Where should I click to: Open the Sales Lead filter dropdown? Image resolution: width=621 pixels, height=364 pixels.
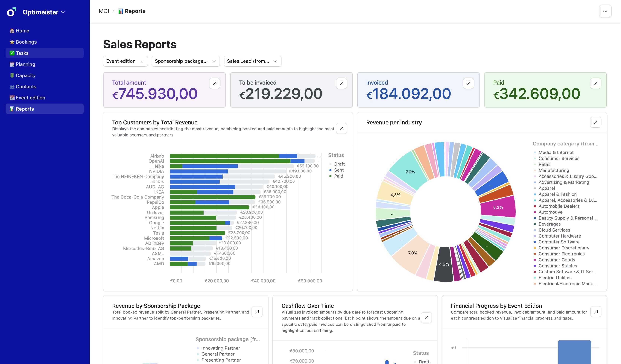[252, 61]
